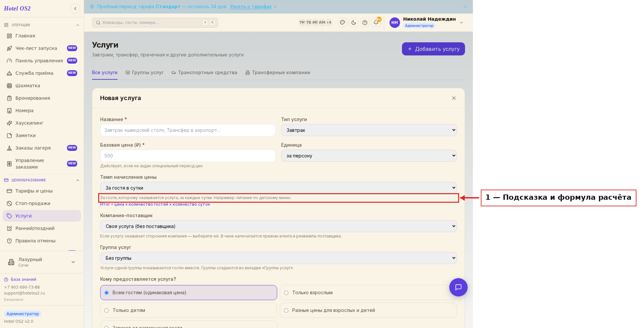
Task: Collapse the sidebar with chevron button
Action: (x=75, y=9)
